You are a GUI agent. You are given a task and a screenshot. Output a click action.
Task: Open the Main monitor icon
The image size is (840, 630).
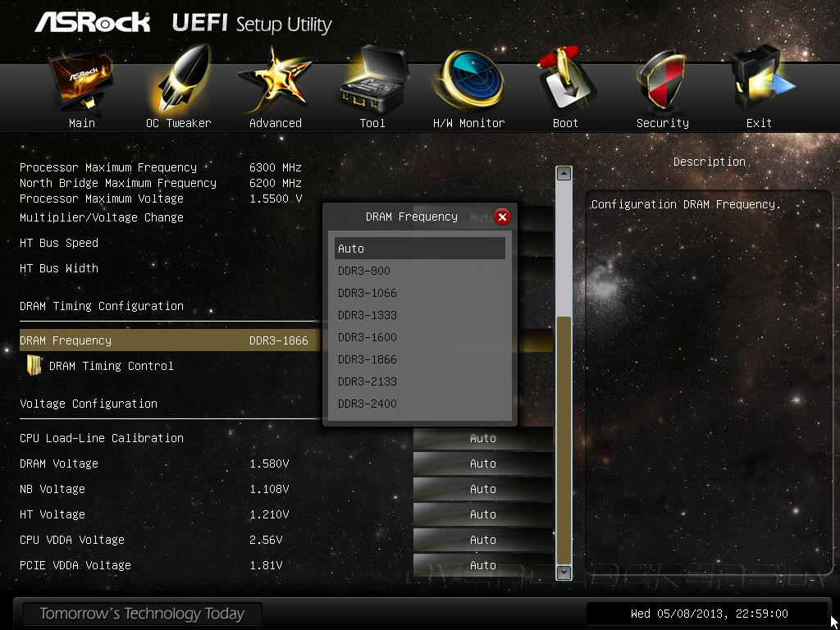tap(81, 81)
